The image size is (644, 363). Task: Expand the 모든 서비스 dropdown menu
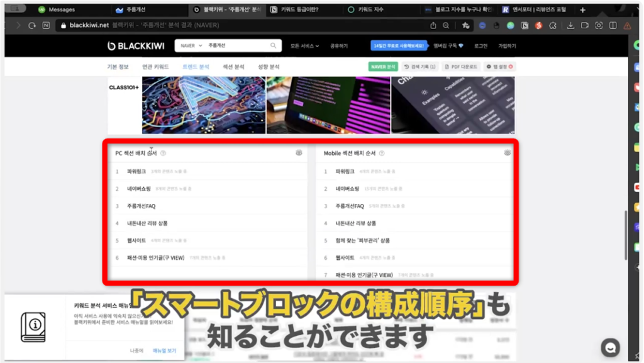305,46
